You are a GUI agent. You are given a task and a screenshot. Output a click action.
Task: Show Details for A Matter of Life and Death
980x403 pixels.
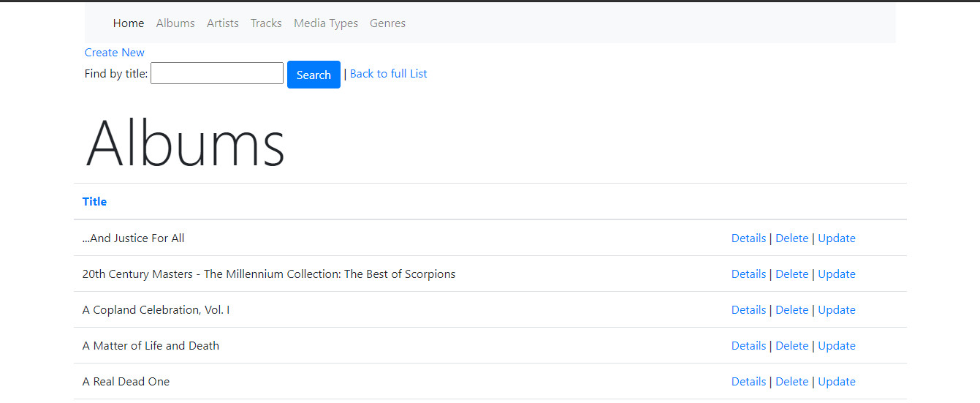(x=748, y=346)
